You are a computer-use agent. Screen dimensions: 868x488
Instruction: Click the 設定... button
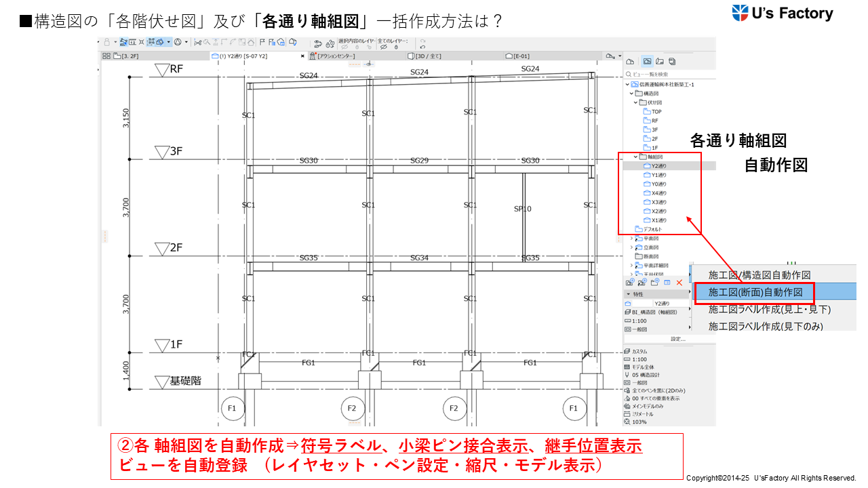(x=677, y=338)
